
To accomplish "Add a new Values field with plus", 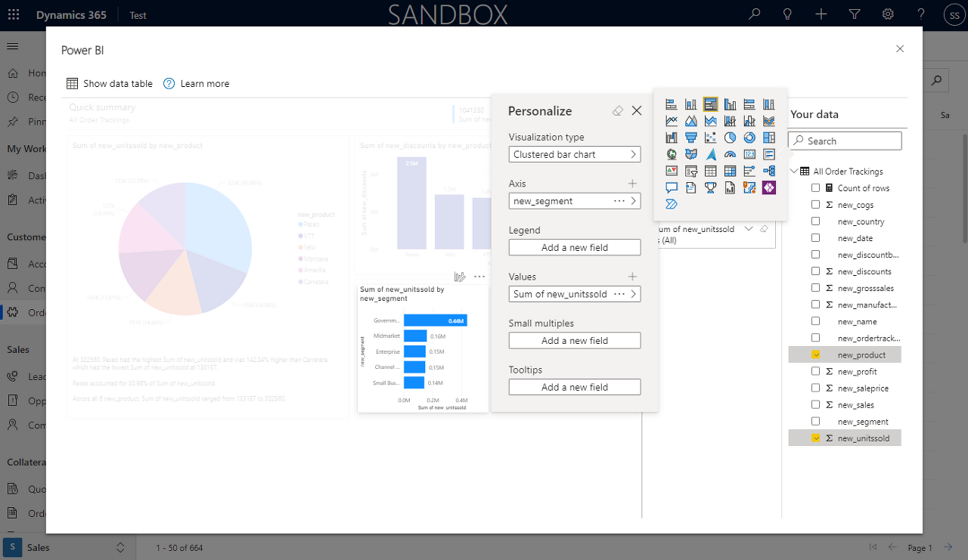I will pyautogui.click(x=633, y=277).
